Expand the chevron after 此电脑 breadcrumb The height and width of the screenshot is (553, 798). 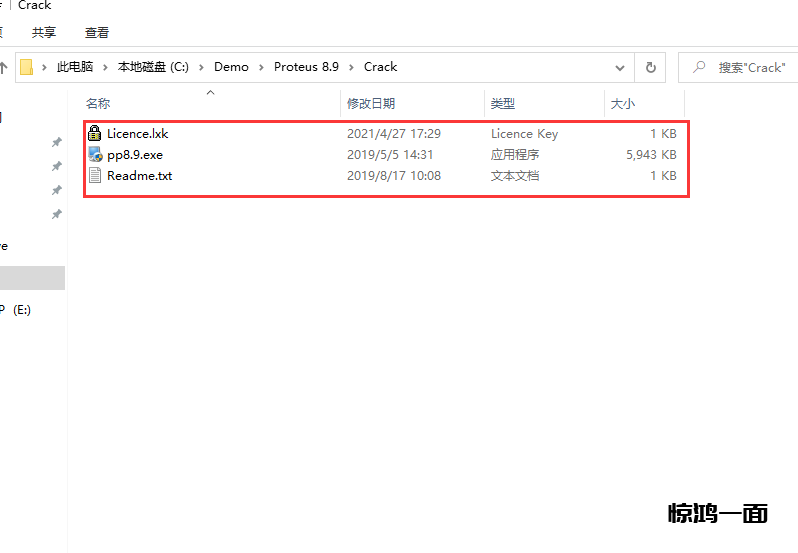[x=105, y=67]
